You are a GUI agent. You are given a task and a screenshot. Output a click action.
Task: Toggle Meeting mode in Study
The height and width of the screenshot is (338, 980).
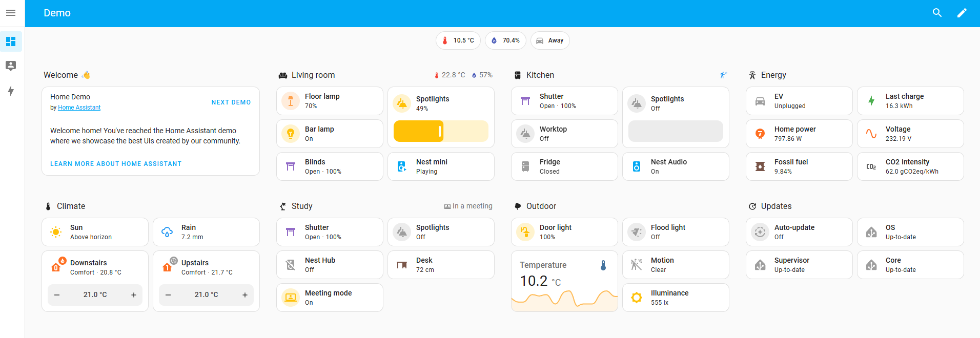pos(291,298)
